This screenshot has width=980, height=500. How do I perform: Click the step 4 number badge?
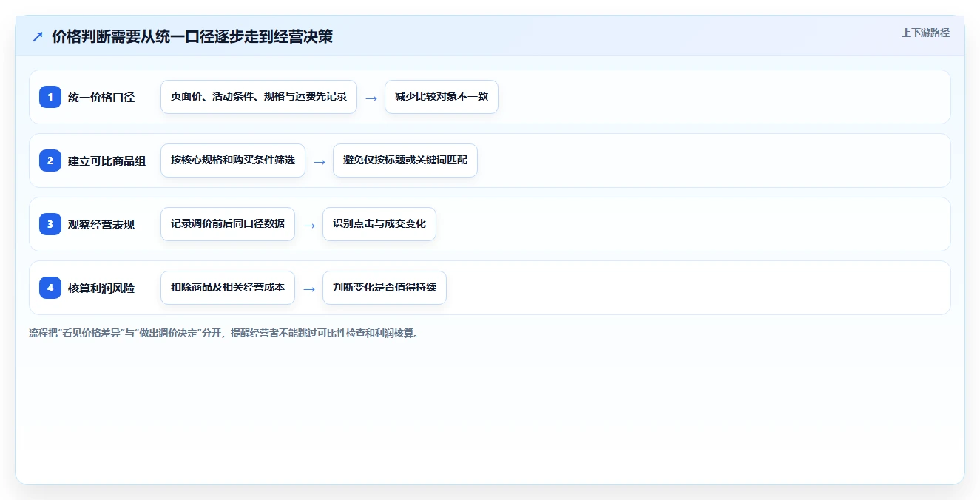click(x=50, y=288)
